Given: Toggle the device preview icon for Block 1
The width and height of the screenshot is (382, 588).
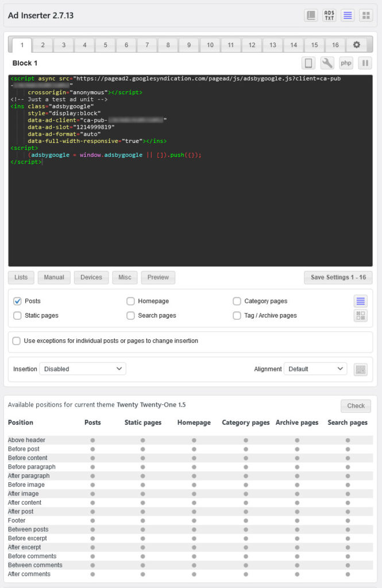Looking at the screenshot, I should coord(308,63).
